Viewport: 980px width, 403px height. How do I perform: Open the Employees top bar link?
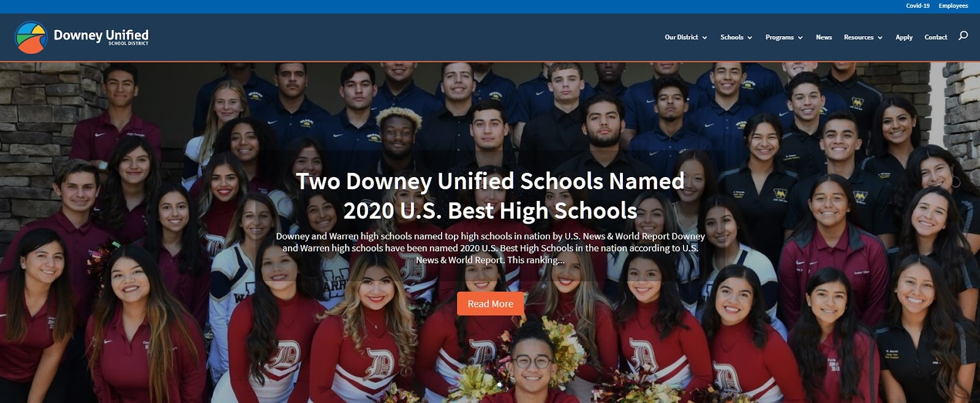[x=953, y=6]
